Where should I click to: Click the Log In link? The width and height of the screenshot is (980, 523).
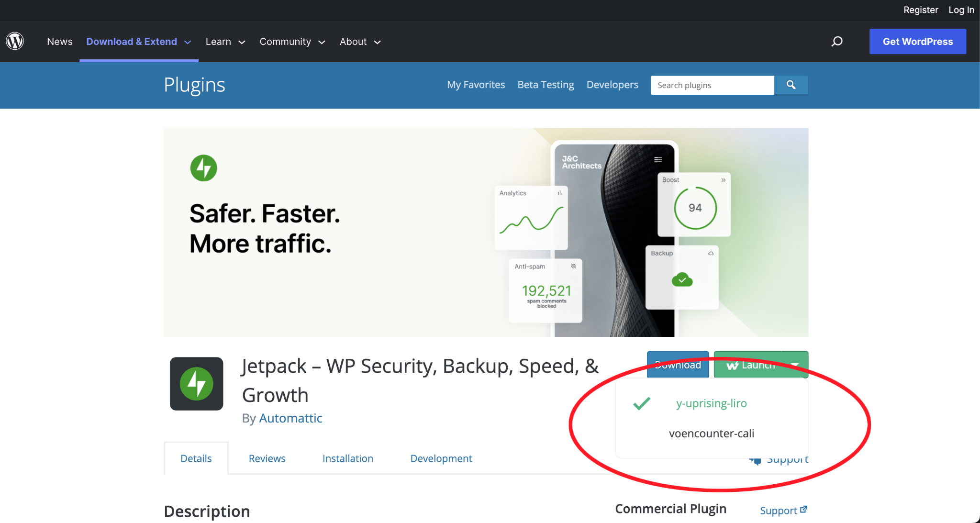961,10
